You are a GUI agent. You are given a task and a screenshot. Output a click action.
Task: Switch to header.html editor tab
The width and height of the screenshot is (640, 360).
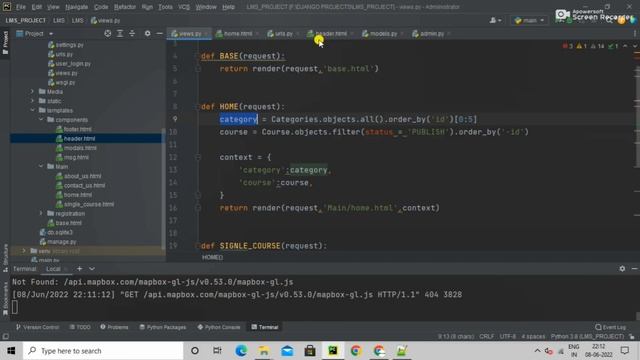click(x=330, y=33)
